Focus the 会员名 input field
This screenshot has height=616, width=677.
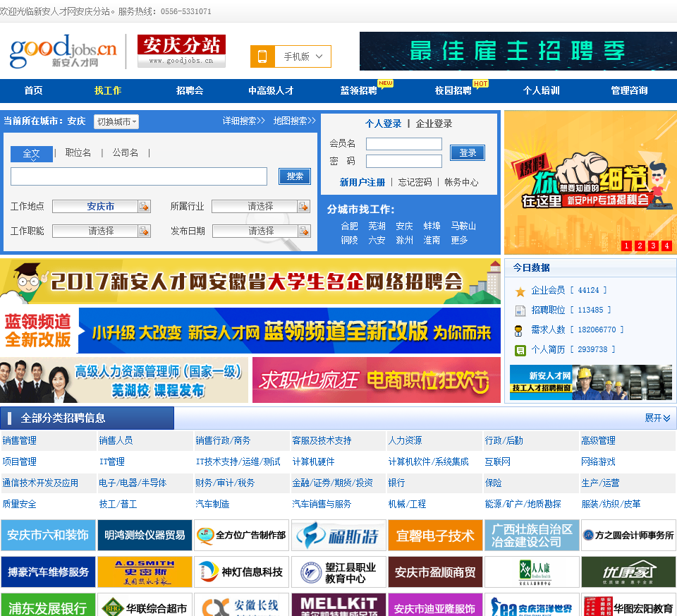(x=403, y=144)
